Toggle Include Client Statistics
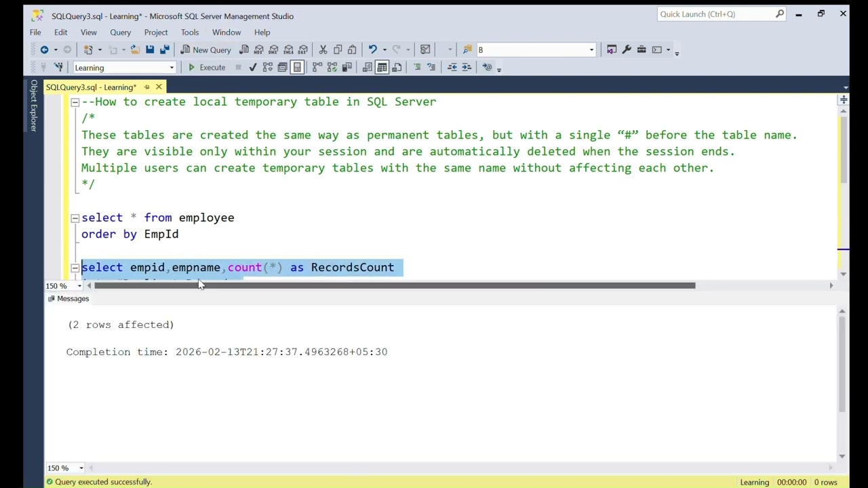Screen dimensions: 868x488 (x=347, y=67)
